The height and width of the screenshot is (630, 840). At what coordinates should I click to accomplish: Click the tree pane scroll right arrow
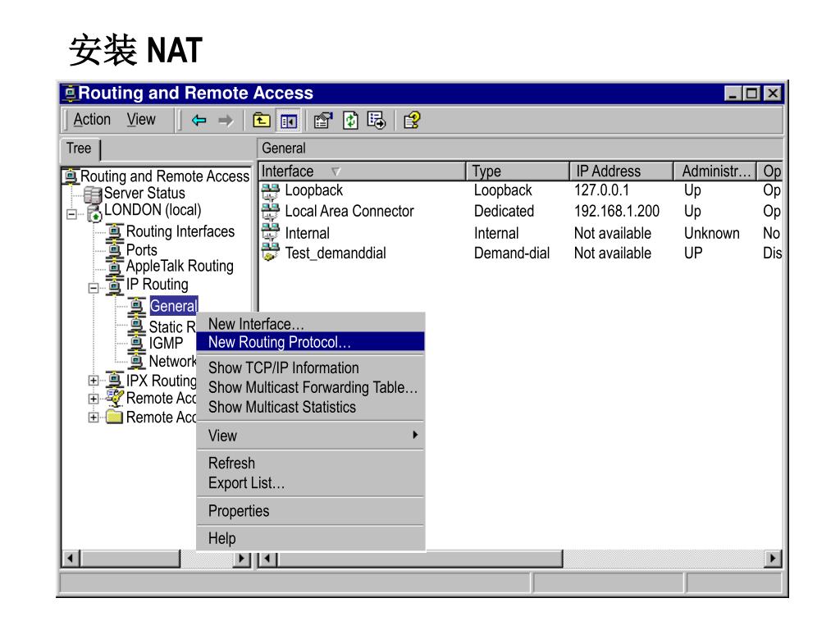pyautogui.click(x=242, y=559)
